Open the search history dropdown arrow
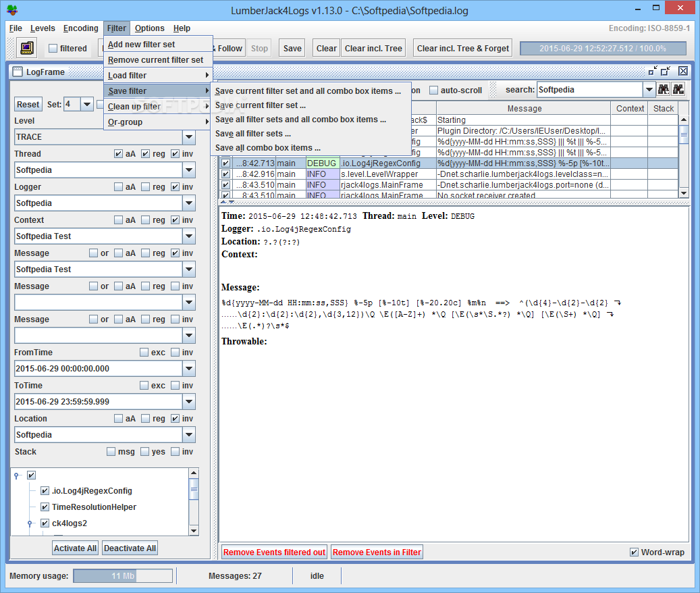The height and width of the screenshot is (593, 700). point(649,90)
